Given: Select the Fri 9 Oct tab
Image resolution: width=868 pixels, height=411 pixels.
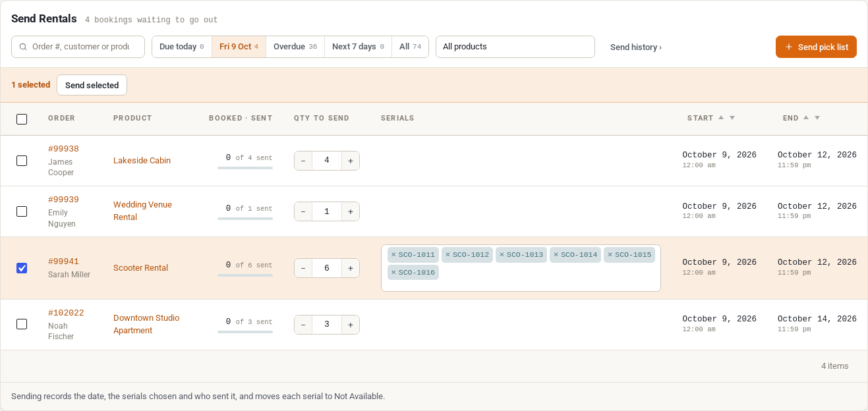Looking at the screenshot, I should click(239, 47).
